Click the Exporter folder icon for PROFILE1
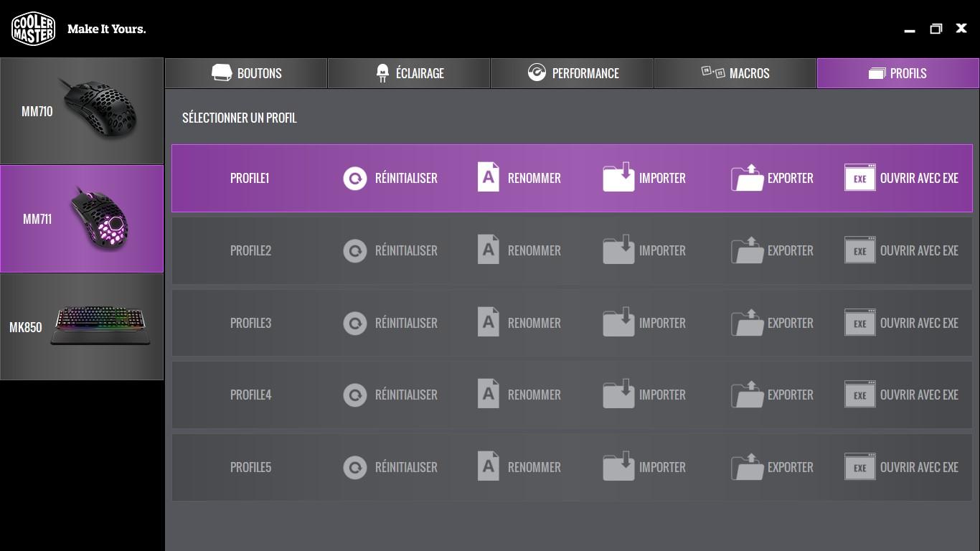The image size is (980, 551). coord(747,178)
